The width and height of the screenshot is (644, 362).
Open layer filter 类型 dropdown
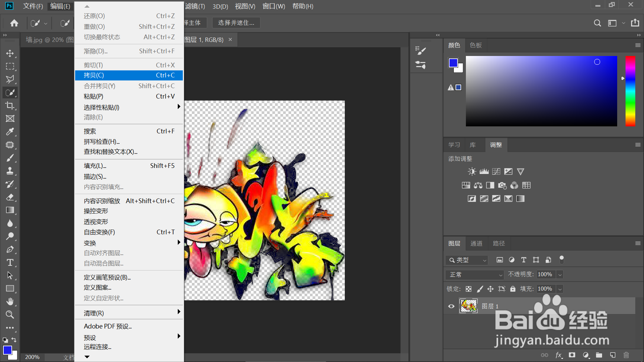point(467,260)
